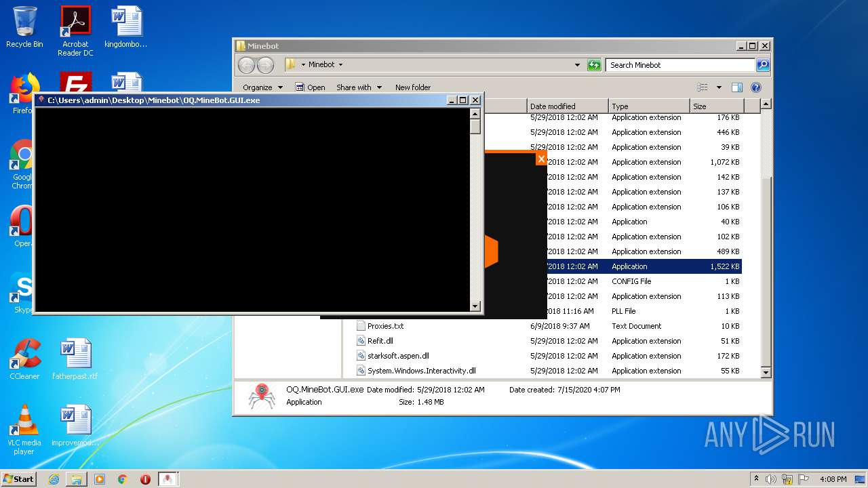Open Opera from the taskbar
The width and height of the screenshot is (868, 488).
click(145, 479)
